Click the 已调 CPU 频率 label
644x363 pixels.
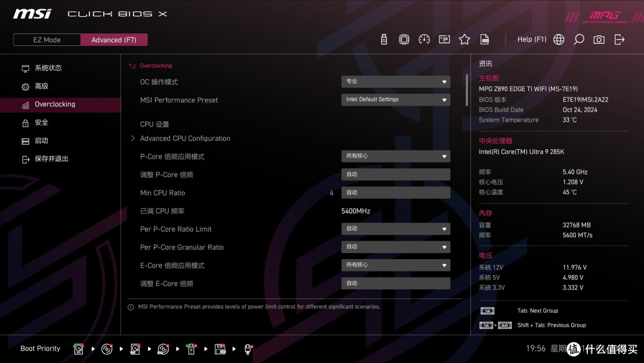(162, 211)
